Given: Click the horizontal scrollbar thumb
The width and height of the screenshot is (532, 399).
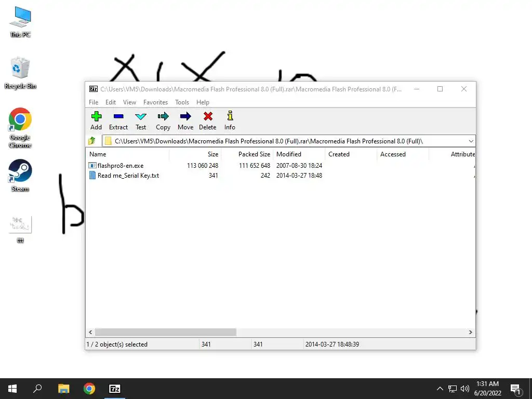Looking at the screenshot, I should (166, 332).
